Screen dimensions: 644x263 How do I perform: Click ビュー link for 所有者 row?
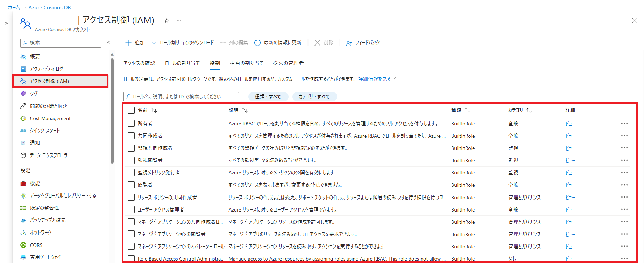coord(570,124)
